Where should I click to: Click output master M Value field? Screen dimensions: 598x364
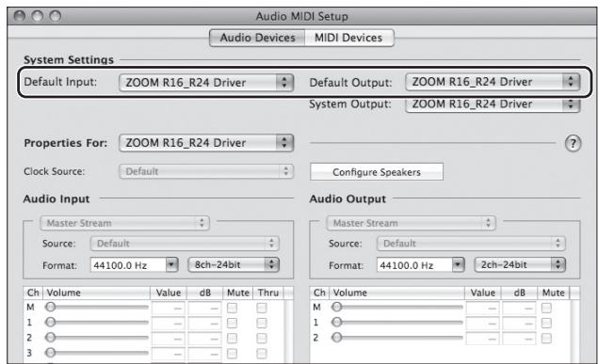482,308
